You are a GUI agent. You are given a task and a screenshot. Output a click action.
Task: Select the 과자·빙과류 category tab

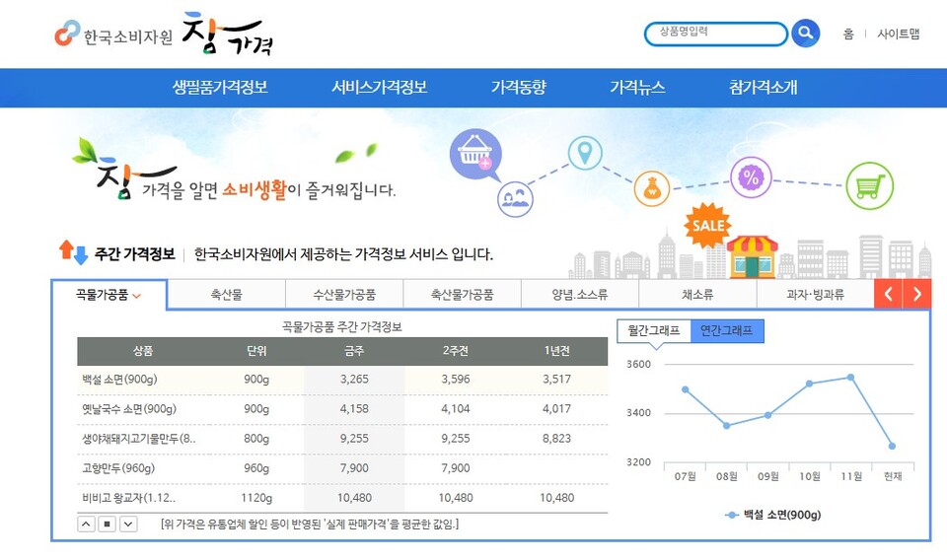tap(816, 295)
